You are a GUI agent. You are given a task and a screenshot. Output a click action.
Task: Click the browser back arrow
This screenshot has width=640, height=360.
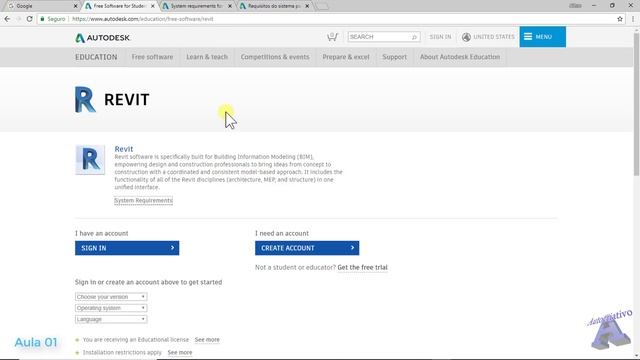tap(7, 19)
